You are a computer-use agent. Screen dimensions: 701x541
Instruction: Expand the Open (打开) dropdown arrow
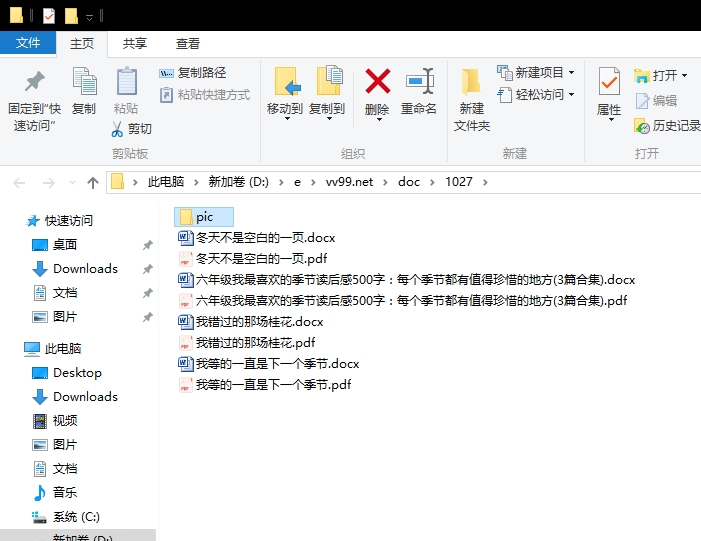pos(684,76)
